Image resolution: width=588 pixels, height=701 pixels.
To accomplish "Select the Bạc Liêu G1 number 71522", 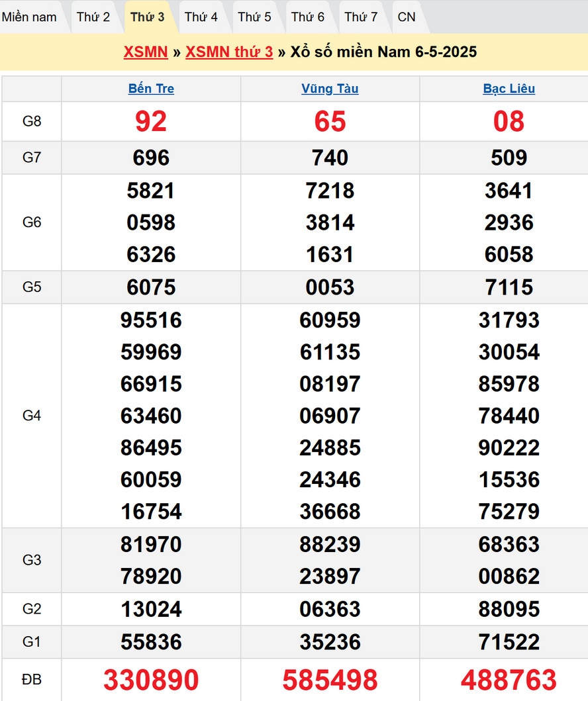I will pos(509,642).
